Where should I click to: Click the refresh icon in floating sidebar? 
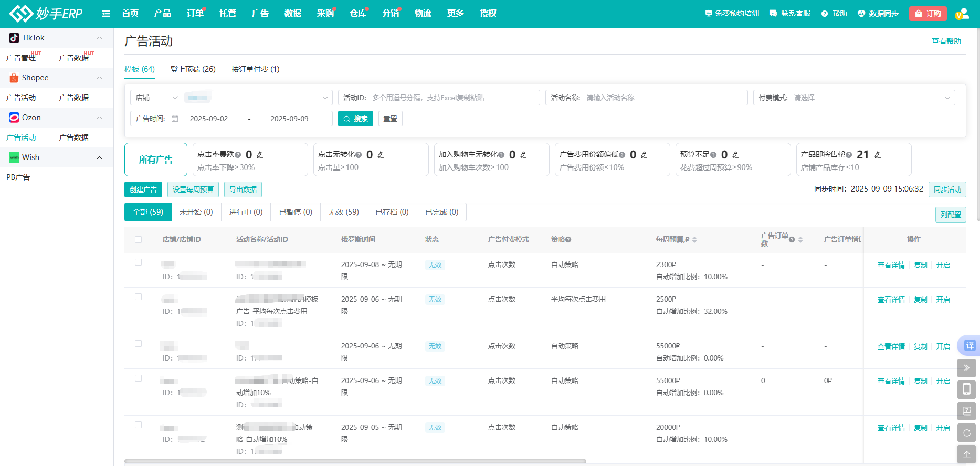click(x=966, y=433)
